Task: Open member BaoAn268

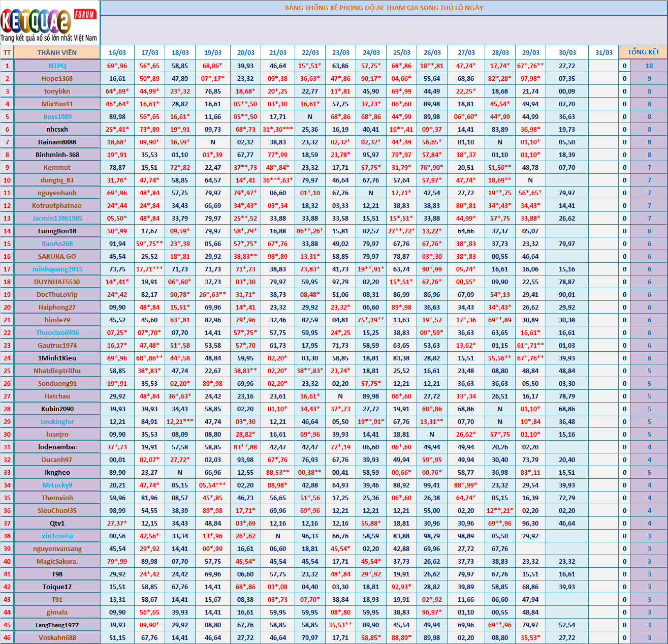Action: 57,243
